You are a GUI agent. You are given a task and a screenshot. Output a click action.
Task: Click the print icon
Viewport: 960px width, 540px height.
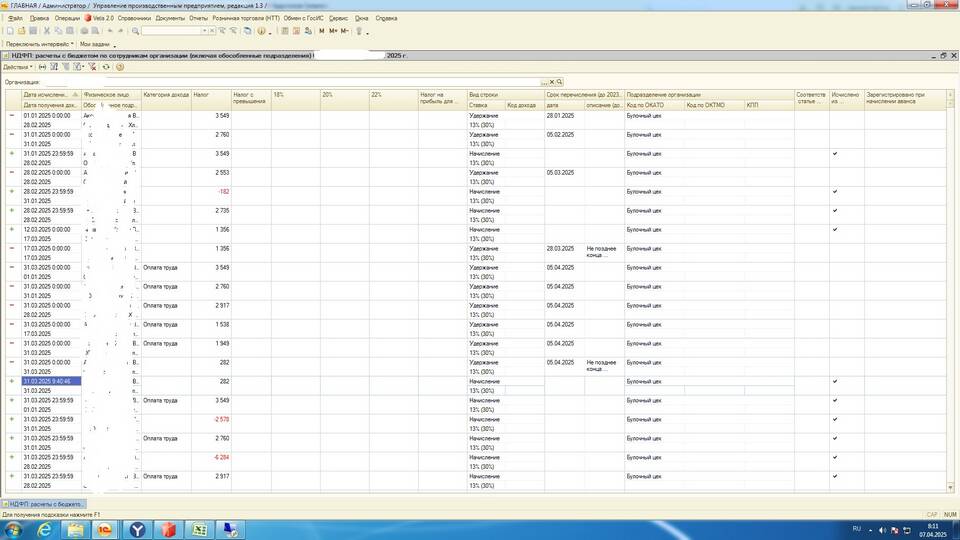84,31
